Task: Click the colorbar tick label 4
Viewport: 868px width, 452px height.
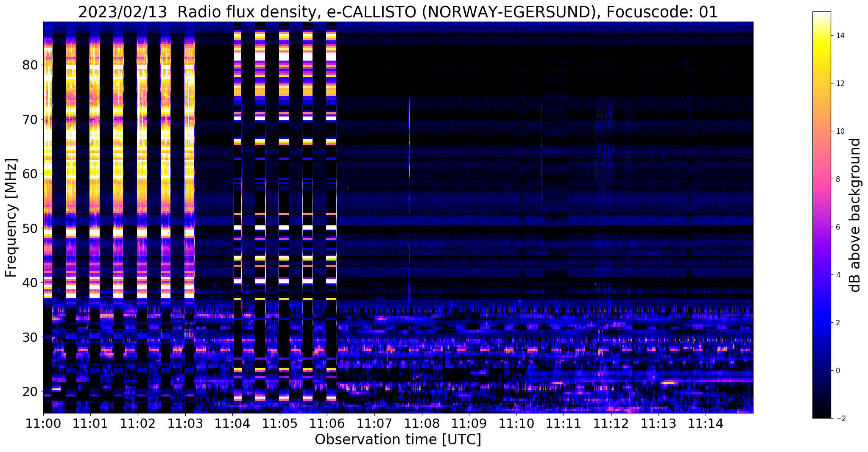Action: [837, 275]
